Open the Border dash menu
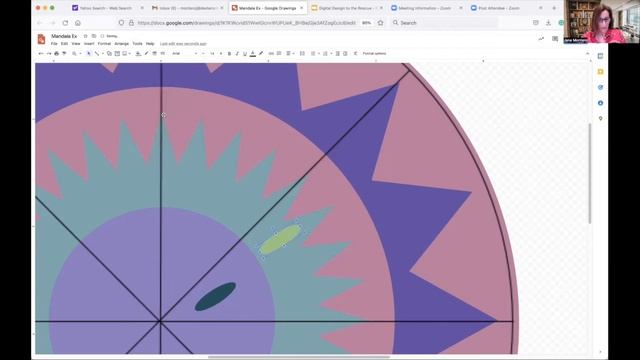 (162, 53)
